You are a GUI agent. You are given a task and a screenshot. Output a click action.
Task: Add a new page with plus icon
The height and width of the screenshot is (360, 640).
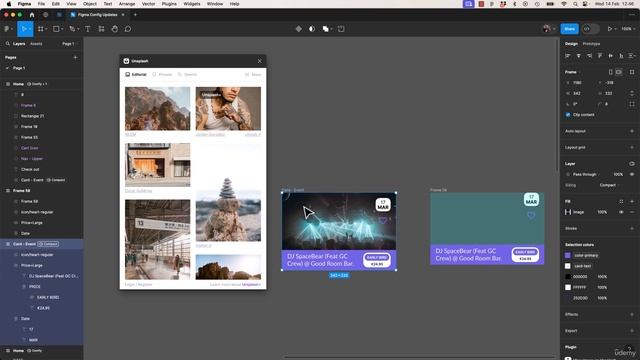pos(75,58)
